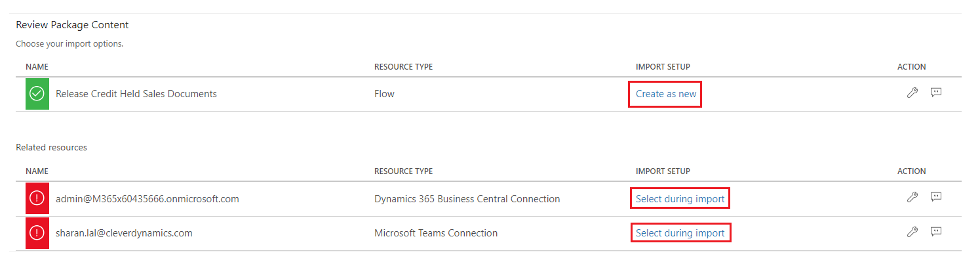Open the comment icon for the Business Central Connection row

coord(936,197)
